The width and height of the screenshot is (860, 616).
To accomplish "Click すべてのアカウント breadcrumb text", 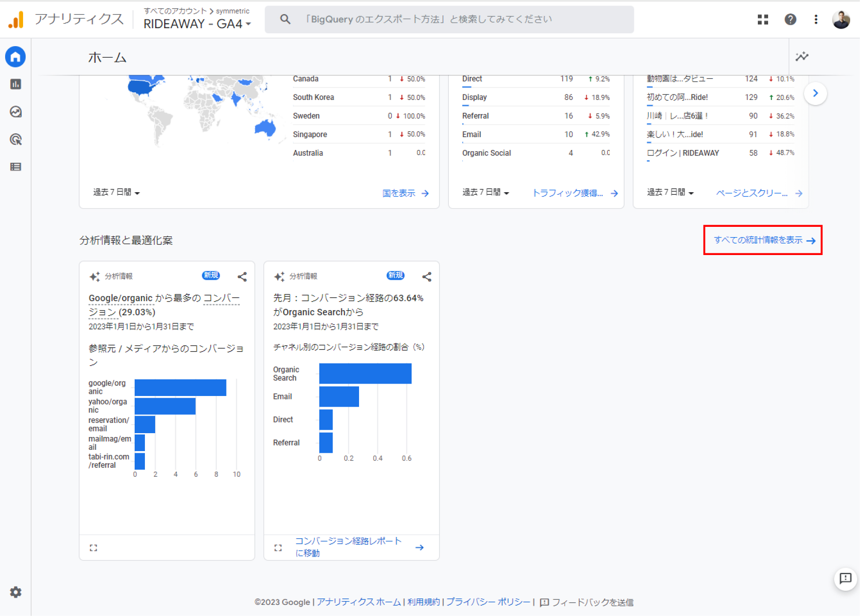I will 175,11.
